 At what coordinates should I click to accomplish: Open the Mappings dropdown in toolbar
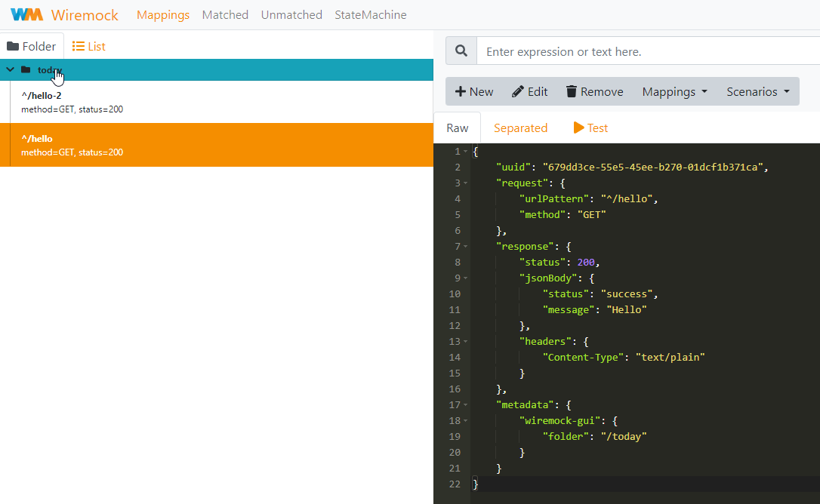(x=674, y=91)
